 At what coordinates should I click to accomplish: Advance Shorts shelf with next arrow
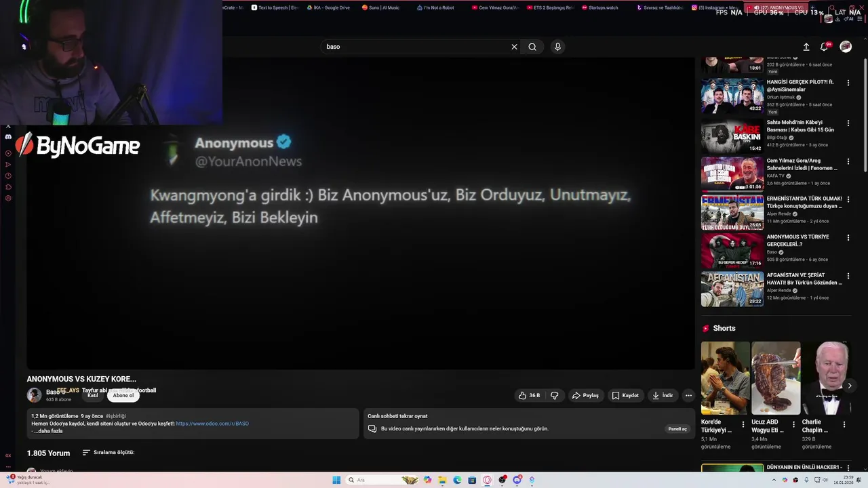[849, 386]
